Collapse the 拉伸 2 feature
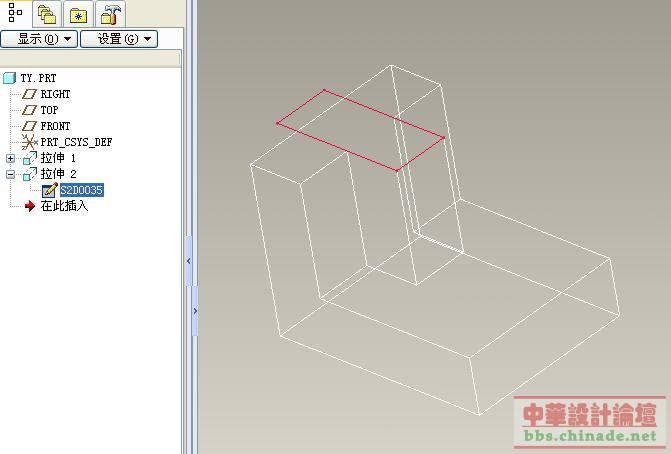 pyautogui.click(x=10, y=175)
